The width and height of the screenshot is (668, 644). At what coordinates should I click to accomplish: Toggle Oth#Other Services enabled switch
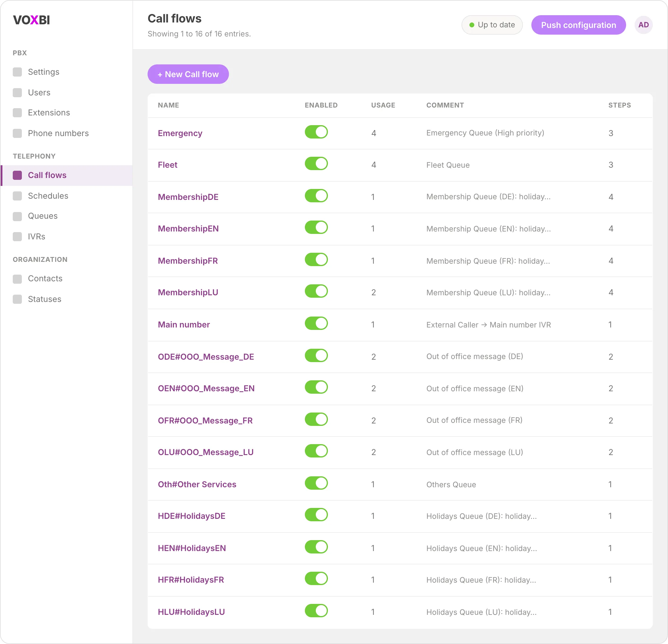point(316,483)
